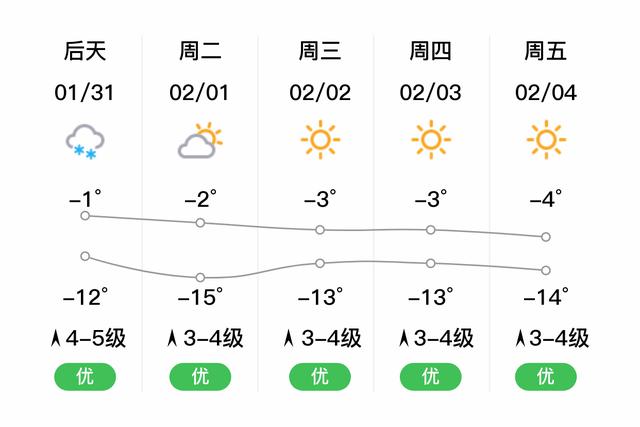Select the 周二 day header
Screen dimensions: 640x427
(200, 51)
